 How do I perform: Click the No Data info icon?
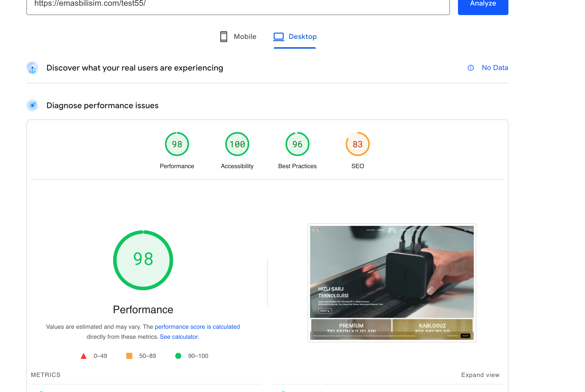pyautogui.click(x=471, y=68)
